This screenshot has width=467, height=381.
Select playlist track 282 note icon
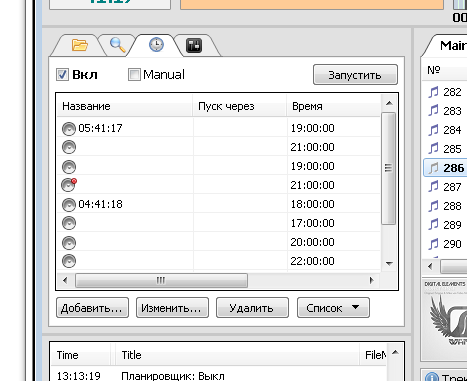click(433, 92)
